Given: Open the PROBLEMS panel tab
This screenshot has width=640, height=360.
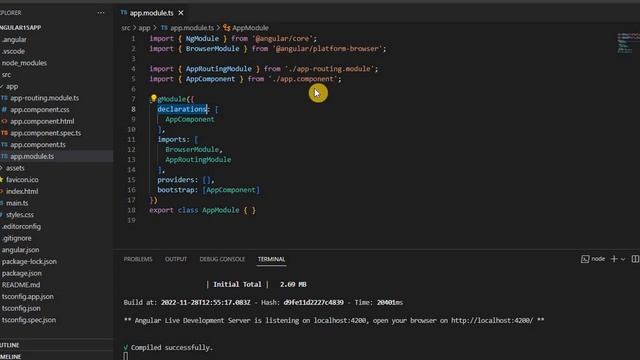Looking at the screenshot, I should (x=138, y=259).
